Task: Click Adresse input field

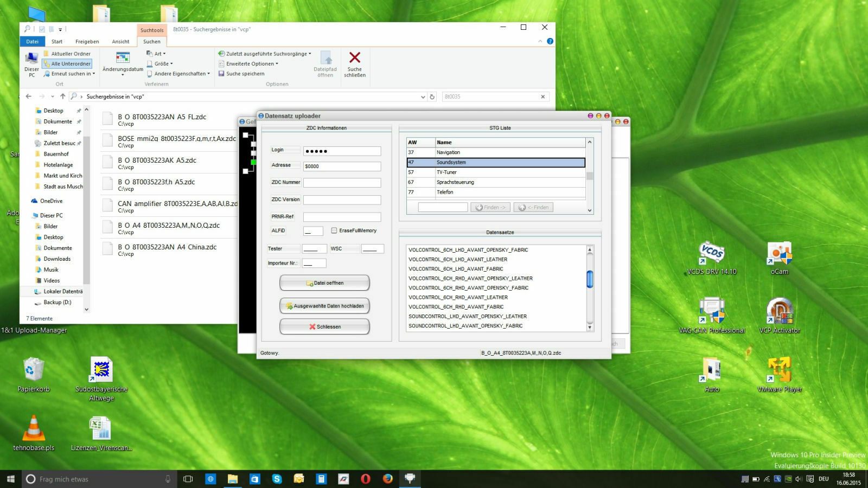Action: [342, 166]
